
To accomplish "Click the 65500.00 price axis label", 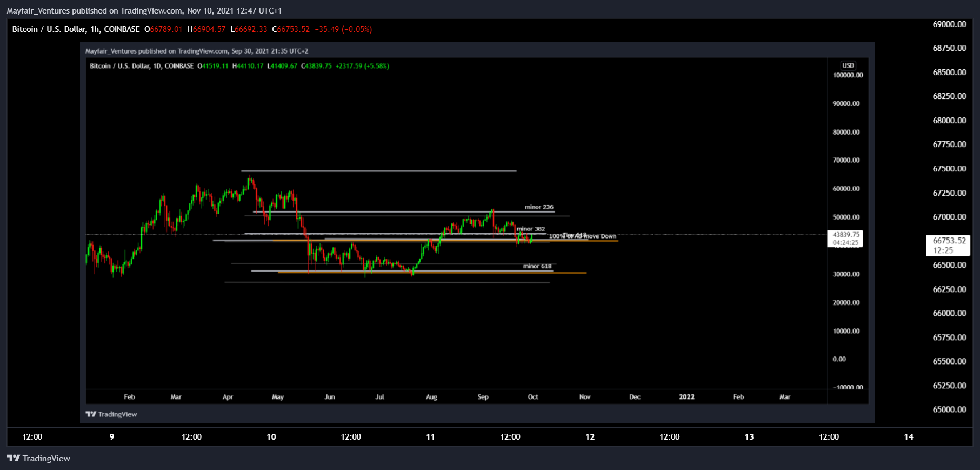I will 949,361.
